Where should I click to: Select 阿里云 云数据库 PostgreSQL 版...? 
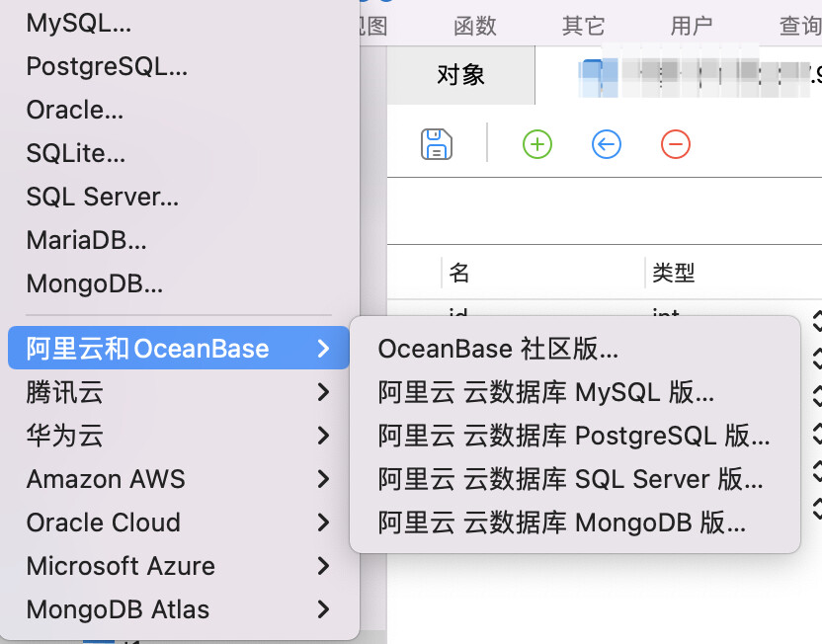tap(575, 436)
